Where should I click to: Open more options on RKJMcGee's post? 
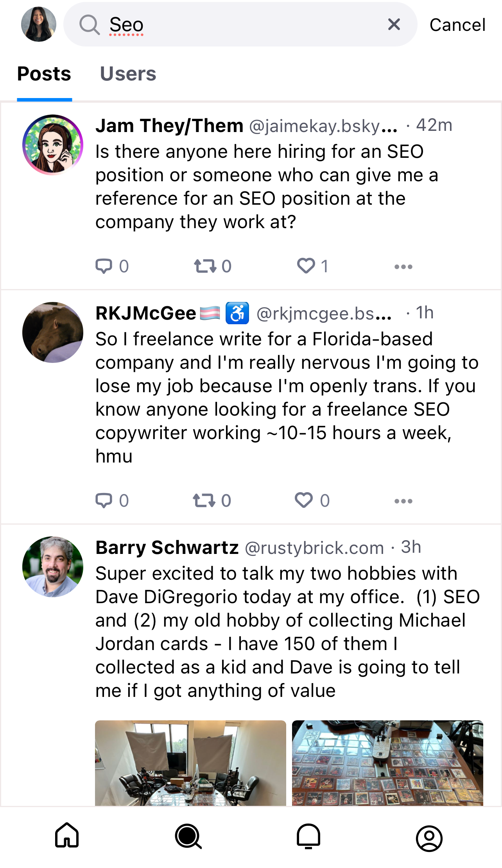[x=403, y=501]
